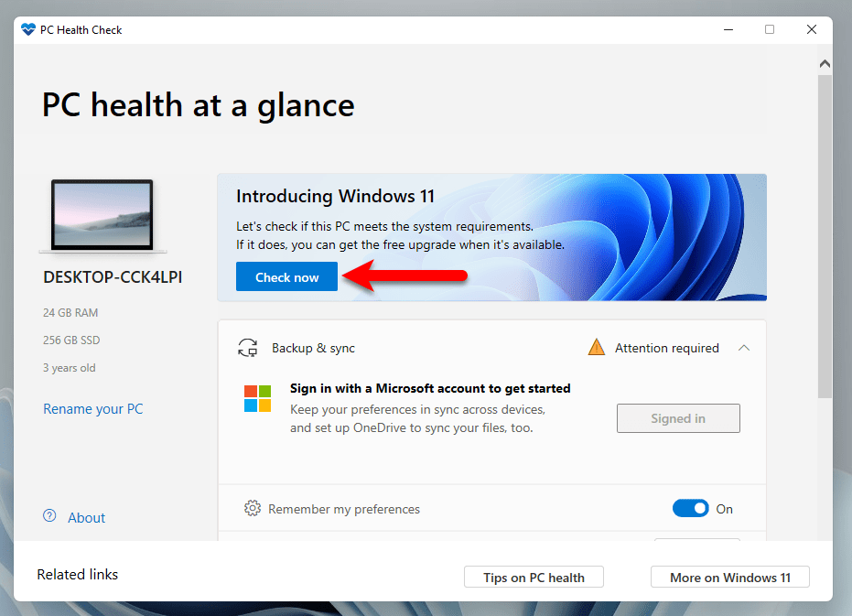Click the preferences gear icon
The height and width of the screenshot is (616, 852).
click(253, 508)
